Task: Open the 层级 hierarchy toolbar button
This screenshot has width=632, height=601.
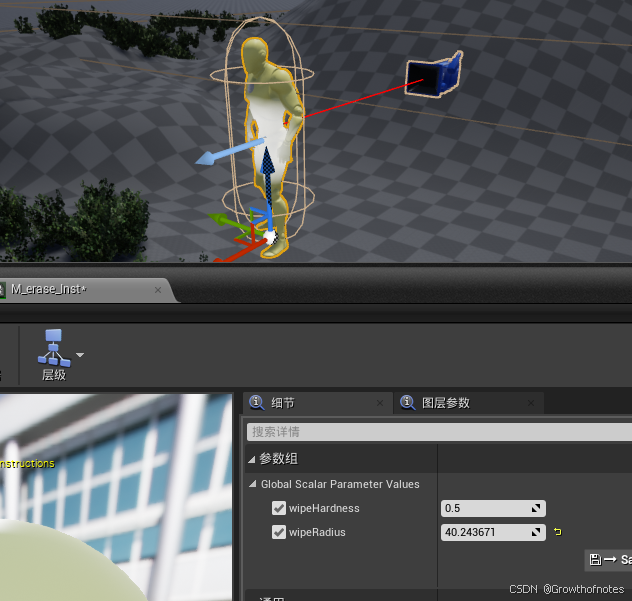Action: tap(54, 355)
